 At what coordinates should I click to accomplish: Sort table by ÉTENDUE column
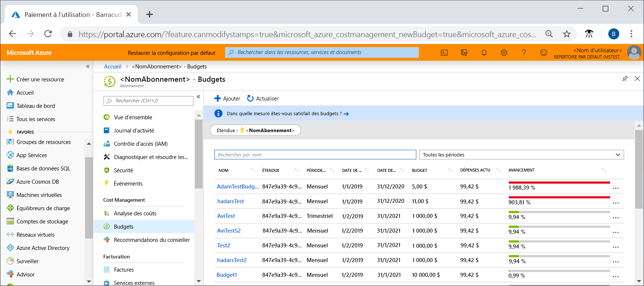(x=297, y=170)
